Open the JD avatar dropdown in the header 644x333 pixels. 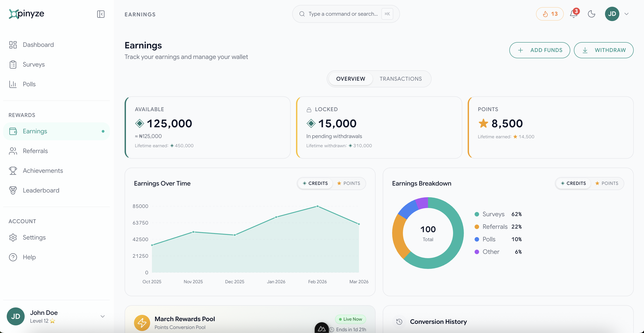612,14
